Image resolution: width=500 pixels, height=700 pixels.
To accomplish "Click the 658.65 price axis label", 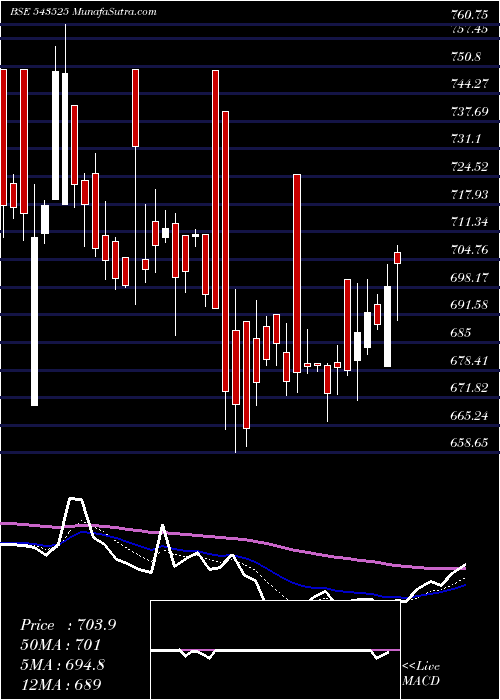I will pyautogui.click(x=468, y=444).
